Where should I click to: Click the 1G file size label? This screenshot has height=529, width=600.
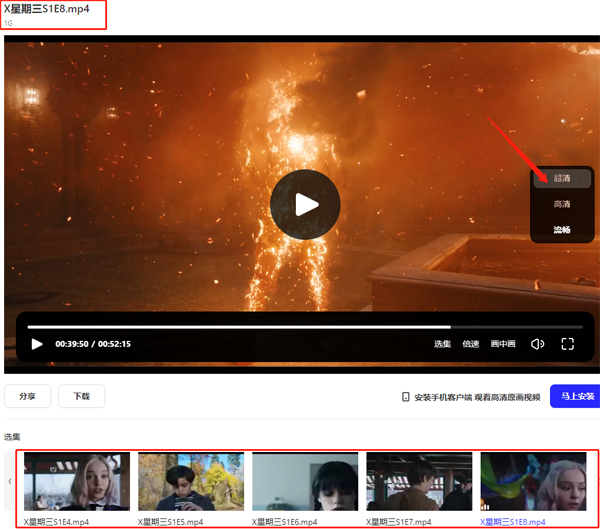pos(8,23)
